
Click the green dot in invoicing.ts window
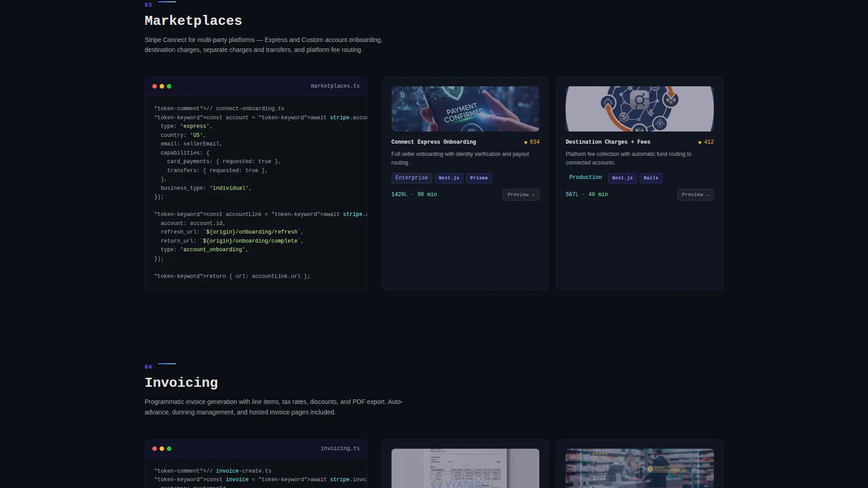(x=169, y=449)
